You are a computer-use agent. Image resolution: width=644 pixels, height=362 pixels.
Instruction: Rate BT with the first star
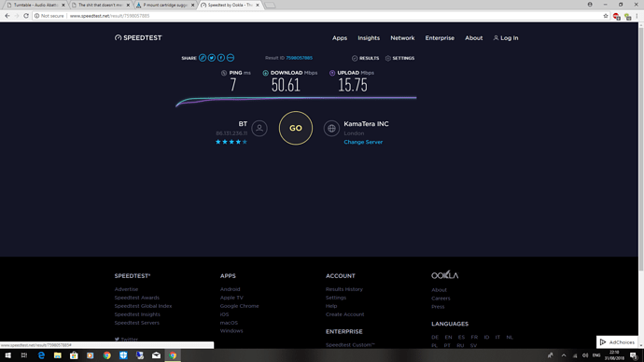tap(218, 142)
